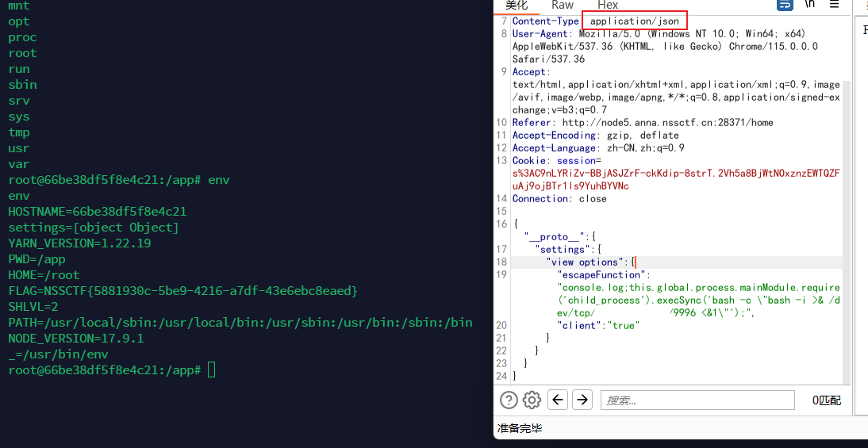Click the 准备完毕 status bar text
Viewport: 868px width, 448px height.
pyautogui.click(x=519, y=427)
